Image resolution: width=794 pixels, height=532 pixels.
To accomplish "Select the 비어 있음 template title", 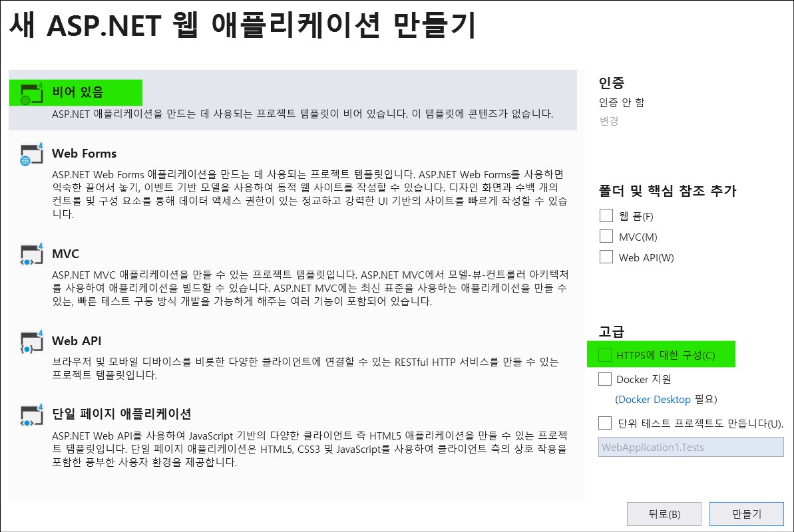I will tap(77, 92).
